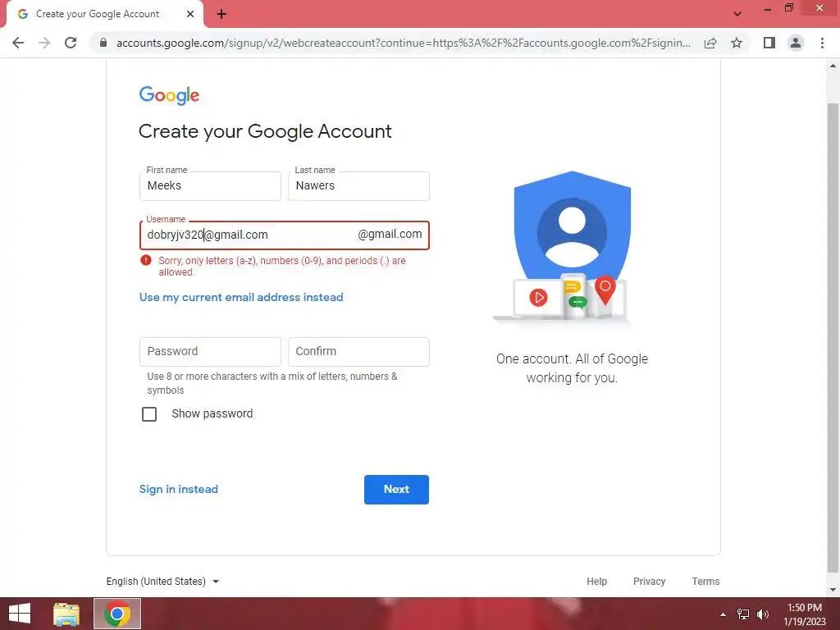
Task: Click the volume speaker tray icon
Action: 763,614
